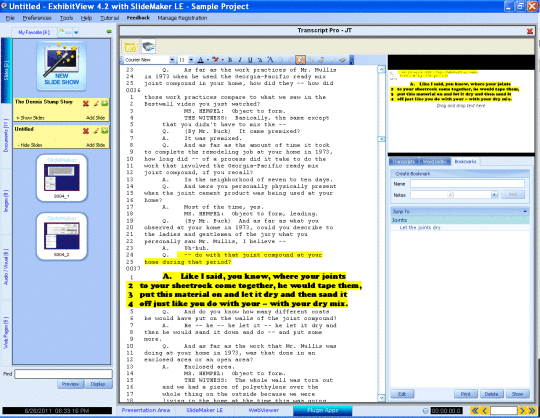Play the Untitled slideshow green icon
The width and height of the screenshot is (540, 418).
[105, 130]
